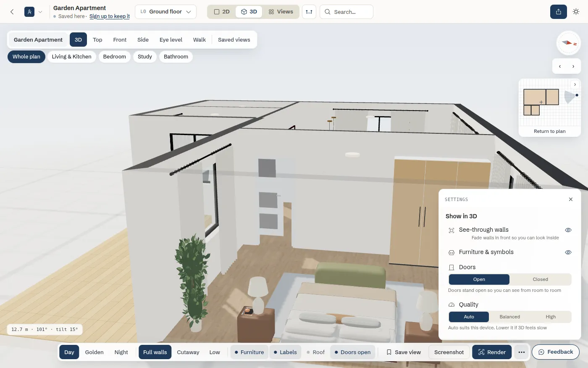Toggle Furniture & symbols eye icon
Screen dimensions: 588x368
point(568,252)
